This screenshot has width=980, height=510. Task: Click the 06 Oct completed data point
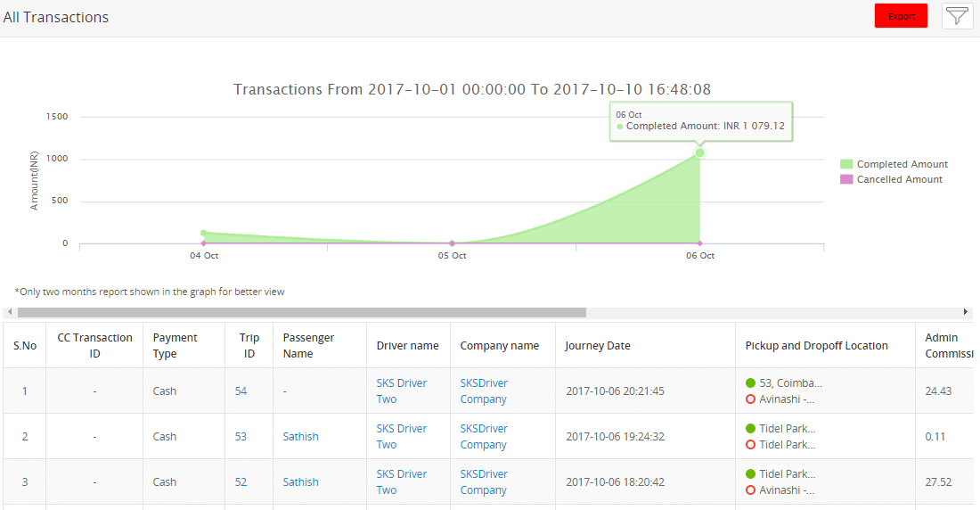pyautogui.click(x=700, y=152)
